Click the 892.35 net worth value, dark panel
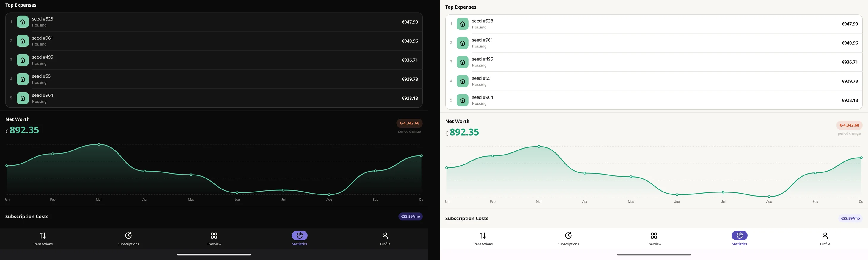This screenshot has width=868, height=260. tap(24, 130)
